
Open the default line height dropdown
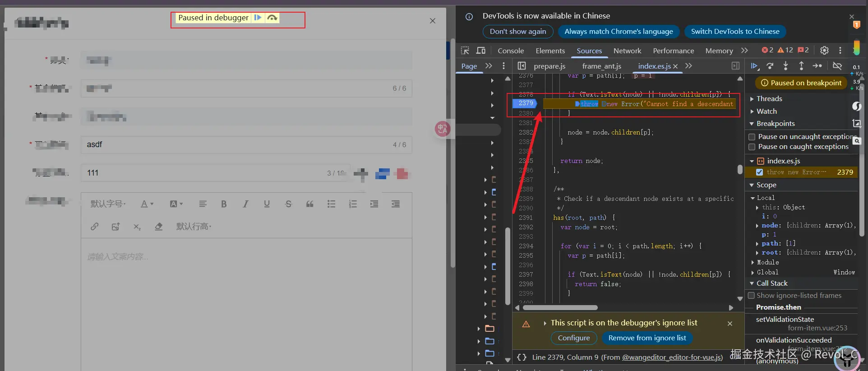[194, 227]
